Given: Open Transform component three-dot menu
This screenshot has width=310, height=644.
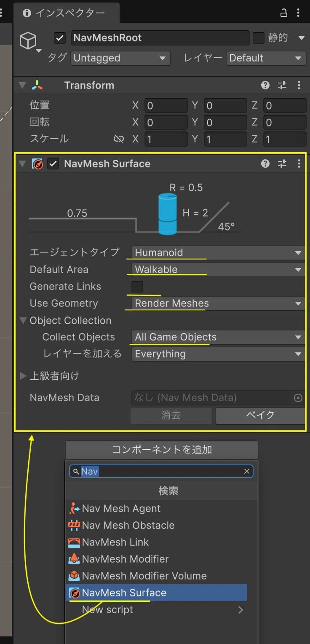Looking at the screenshot, I should 299,85.
